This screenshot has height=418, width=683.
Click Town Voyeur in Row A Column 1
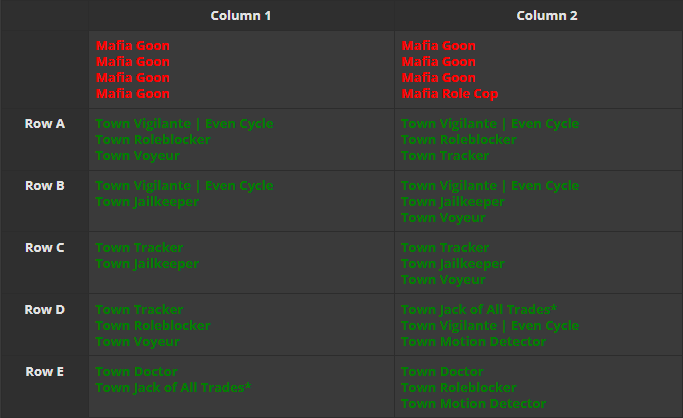pos(137,156)
